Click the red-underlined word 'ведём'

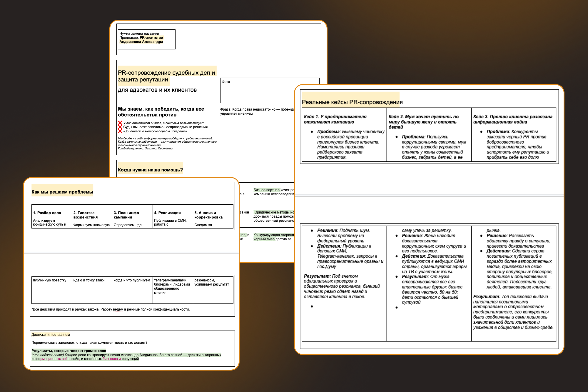pyautogui.click(x=118, y=309)
